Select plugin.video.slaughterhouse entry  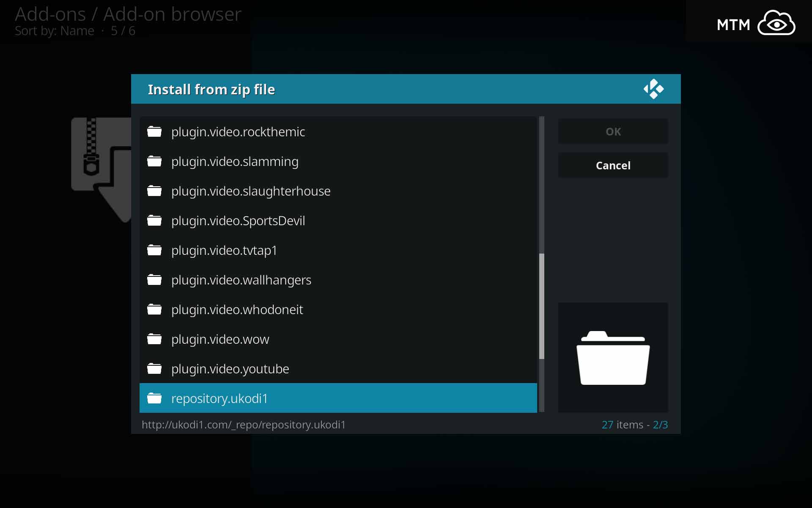point(338,191)
